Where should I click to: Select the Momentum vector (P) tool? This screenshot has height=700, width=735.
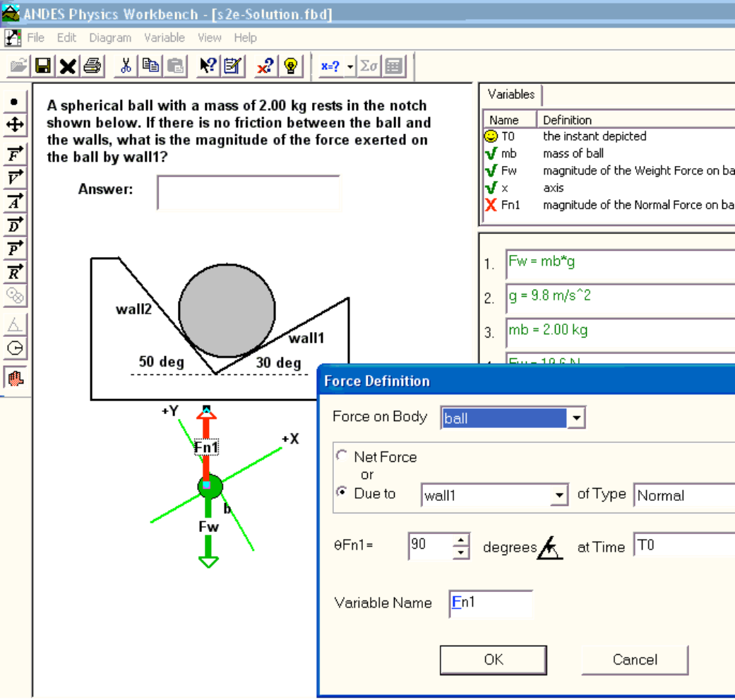pyautogui.click(x=15, y=249)
